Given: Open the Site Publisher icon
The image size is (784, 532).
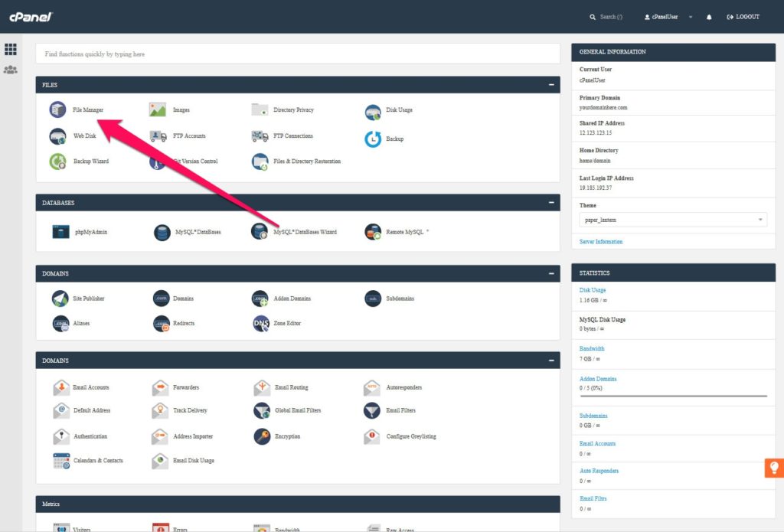Looking at the screenshot, I should [60, 299].
